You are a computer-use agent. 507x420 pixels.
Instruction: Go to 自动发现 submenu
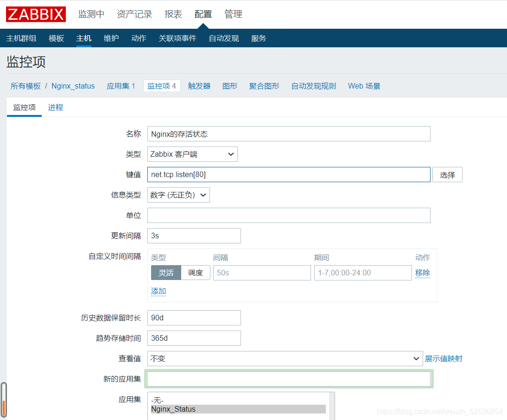[224, 38]
